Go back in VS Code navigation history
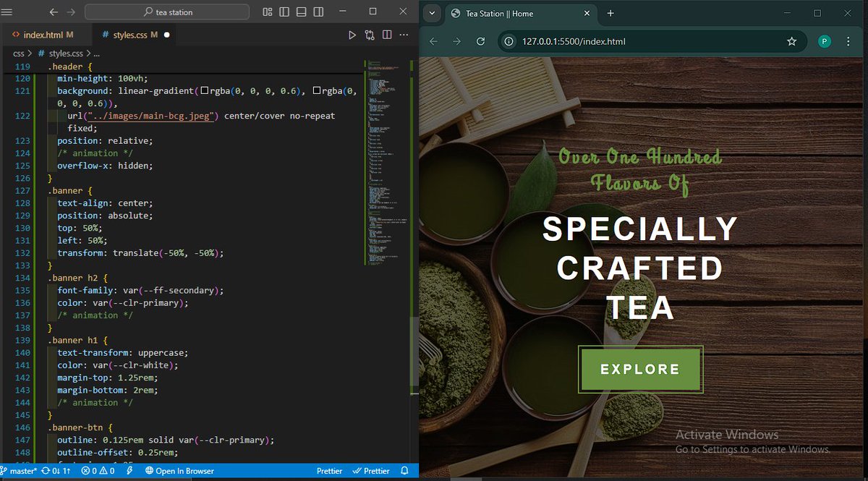The width and height of the screenshot is (868, 481). 54,12
